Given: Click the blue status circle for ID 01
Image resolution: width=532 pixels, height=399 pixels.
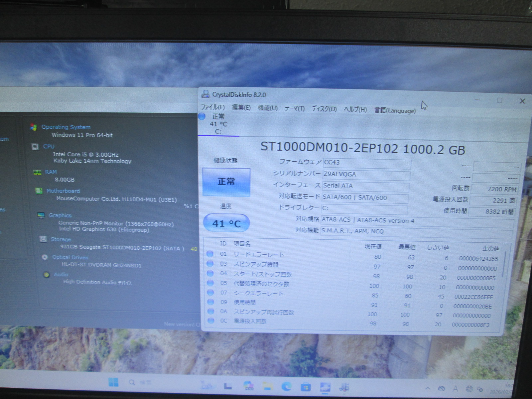Looking at the screenshot, I should tap(210, 254).
